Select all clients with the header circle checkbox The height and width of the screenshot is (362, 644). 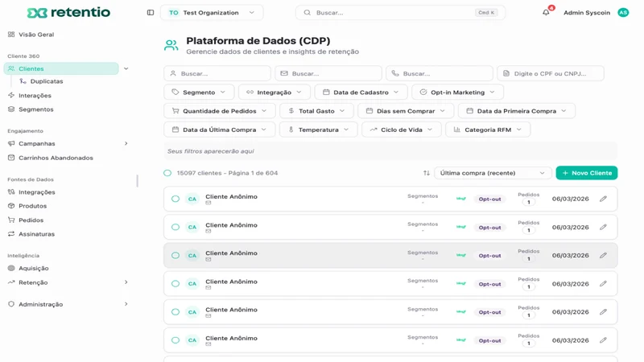(x=167, y=173)
